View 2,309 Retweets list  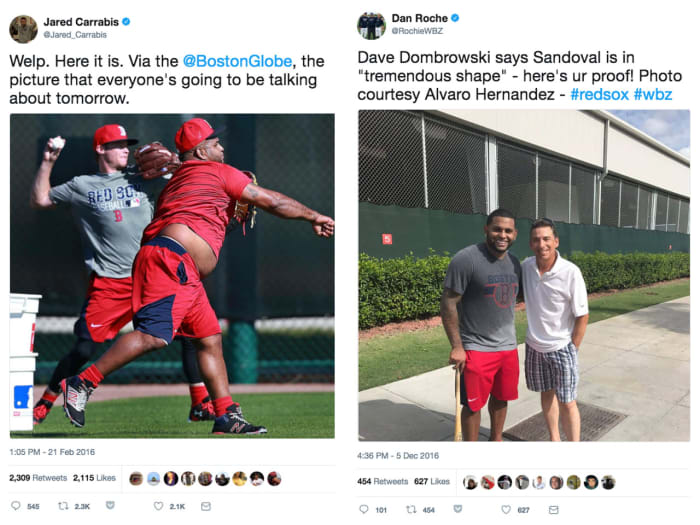point(38,478)
